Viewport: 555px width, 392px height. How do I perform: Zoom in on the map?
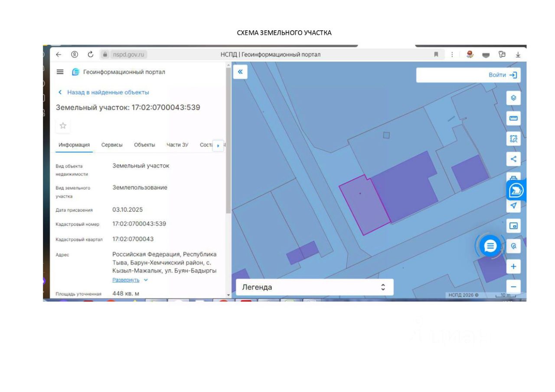[513, 266]
